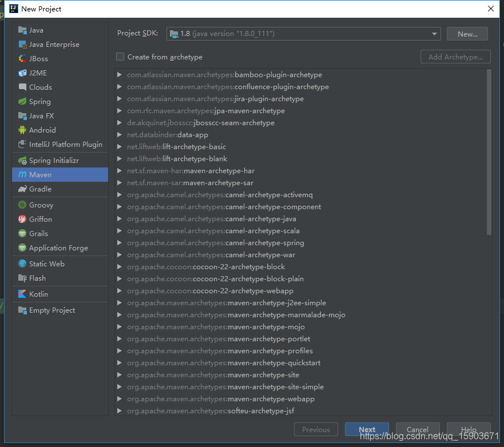
Task: Expand jira-plugin-archetype entry
Action: [119, 98]
